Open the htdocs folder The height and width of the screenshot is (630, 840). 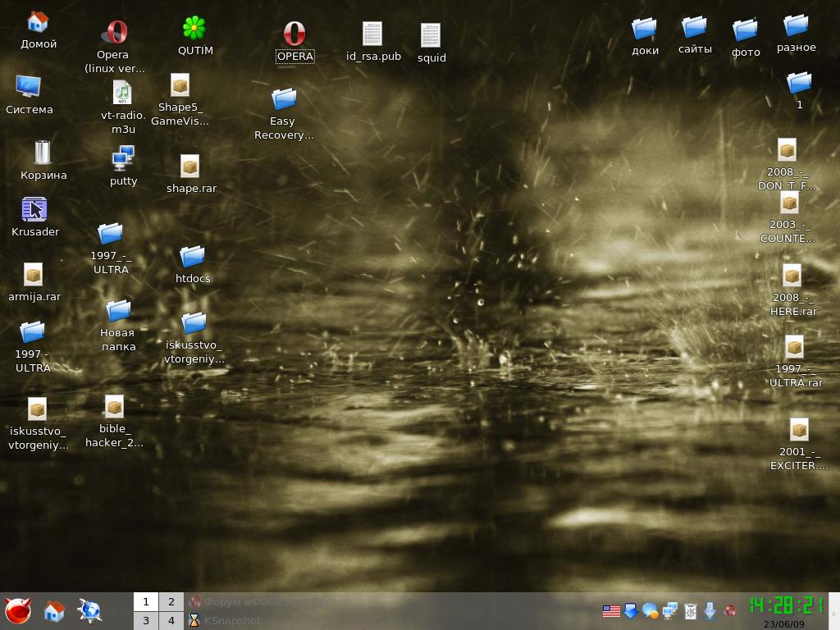[192, 257]
